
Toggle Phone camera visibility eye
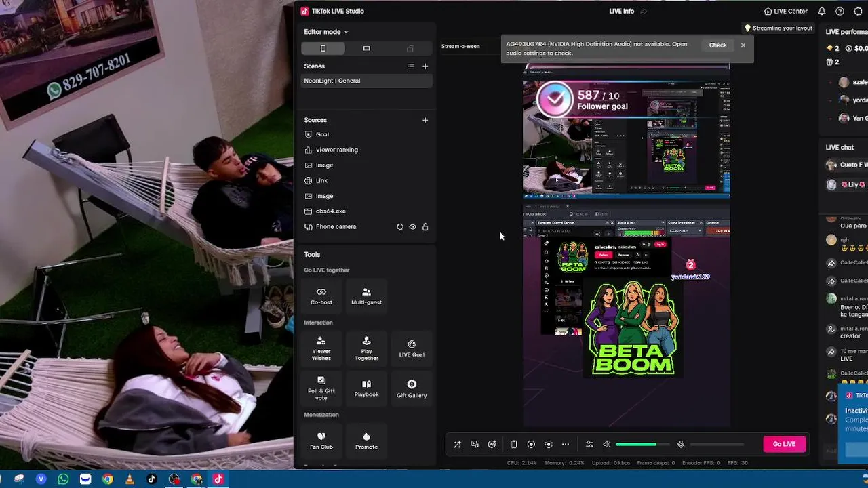(412, 227)
